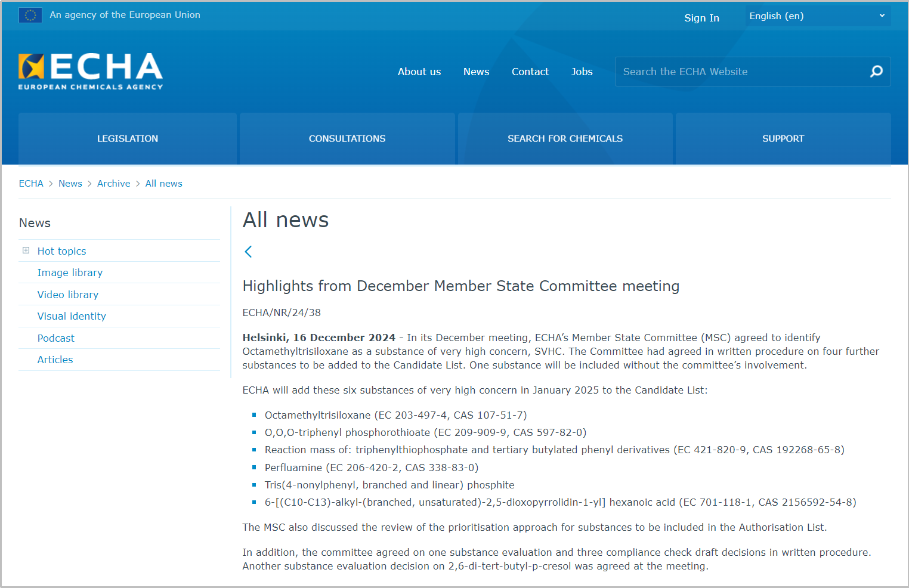Click the search magnifier icon
This screenshot has height=588, width=909.
pos(876,72)
